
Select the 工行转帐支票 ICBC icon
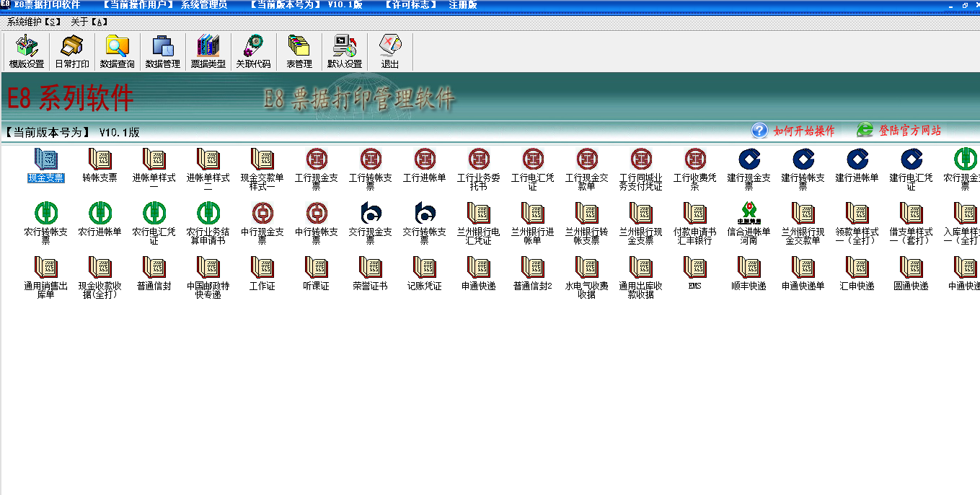[x=370, y=169]
